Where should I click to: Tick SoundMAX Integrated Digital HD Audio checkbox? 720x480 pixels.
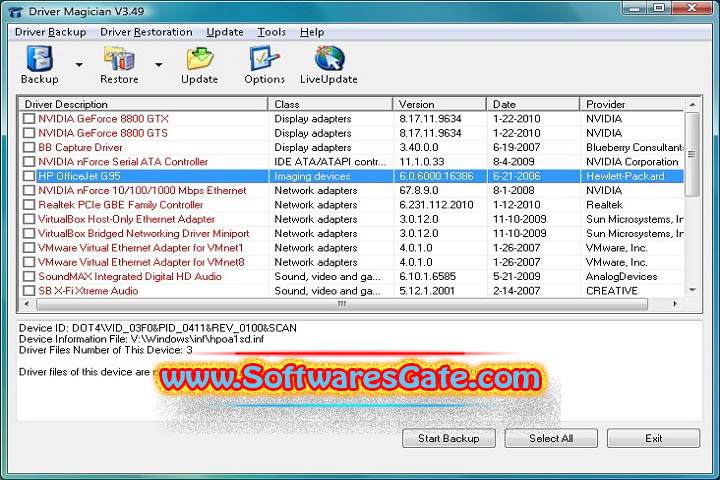(29, 277)
